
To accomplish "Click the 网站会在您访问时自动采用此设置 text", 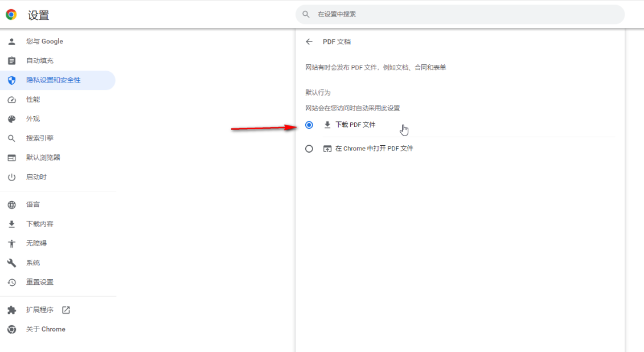I will click(352, 108).
